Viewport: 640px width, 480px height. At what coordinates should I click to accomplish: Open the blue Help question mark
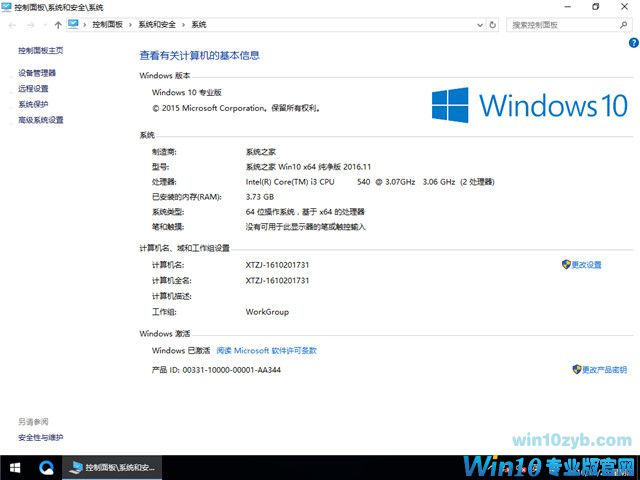point(633,42)
